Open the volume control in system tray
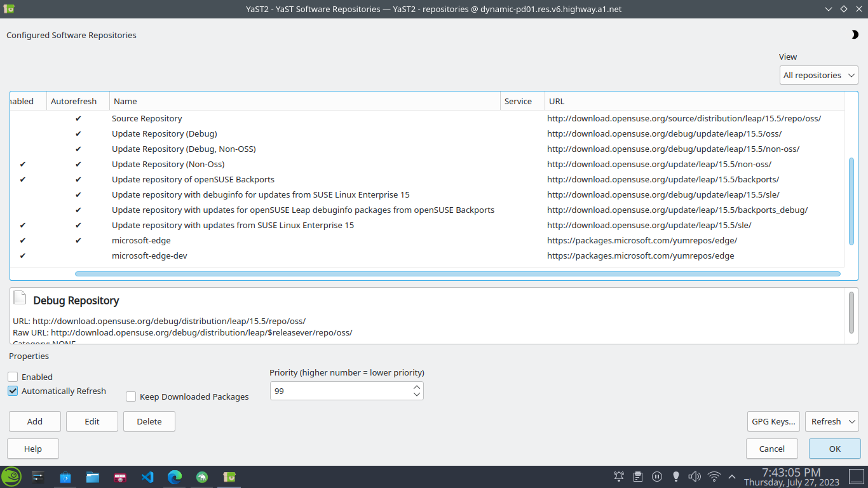868x488 pixels. coord(695,476)
